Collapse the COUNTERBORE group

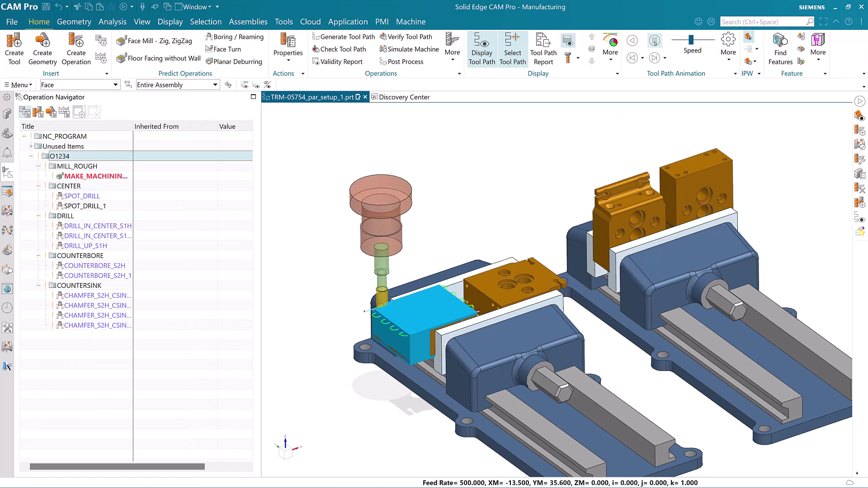pos(38,255)
